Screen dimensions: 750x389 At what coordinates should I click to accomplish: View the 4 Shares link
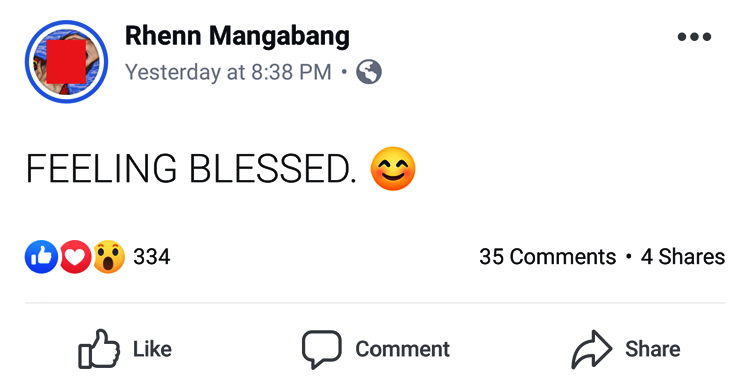click(683, 257)
